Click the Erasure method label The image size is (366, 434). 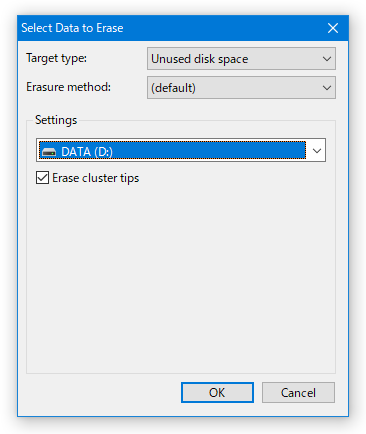(x=68, y=87)
